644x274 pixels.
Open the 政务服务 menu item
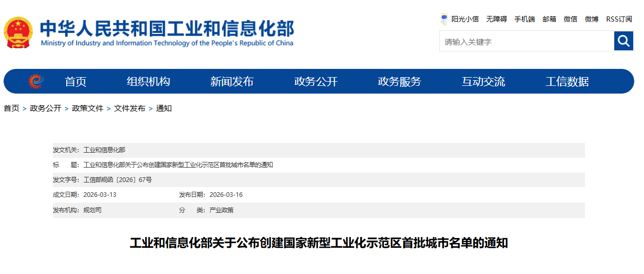(399, 81)
